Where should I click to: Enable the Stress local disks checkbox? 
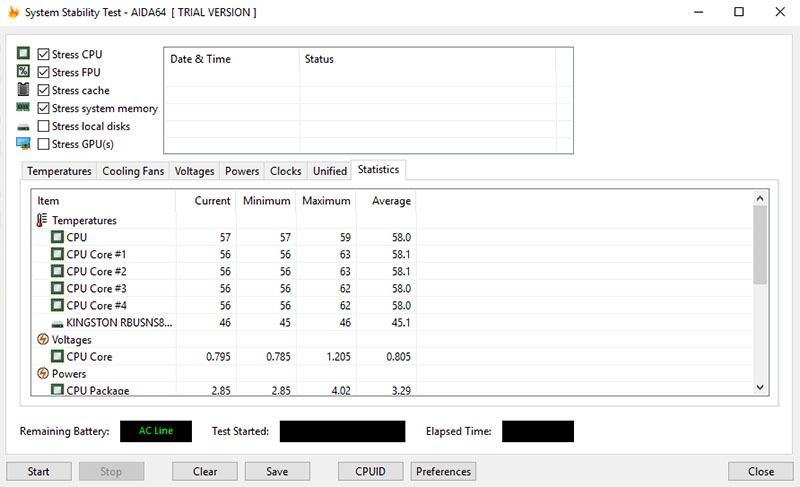(x=43, y=126)
